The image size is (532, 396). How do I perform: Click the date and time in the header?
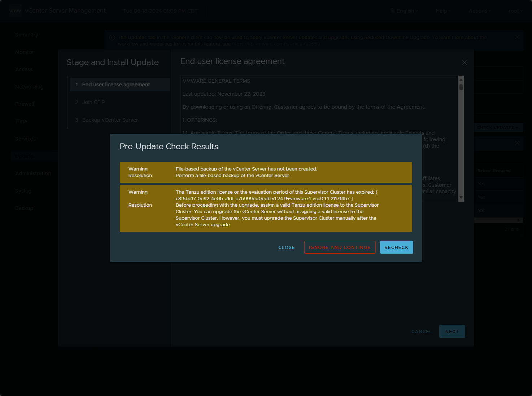tap(160, 11)
